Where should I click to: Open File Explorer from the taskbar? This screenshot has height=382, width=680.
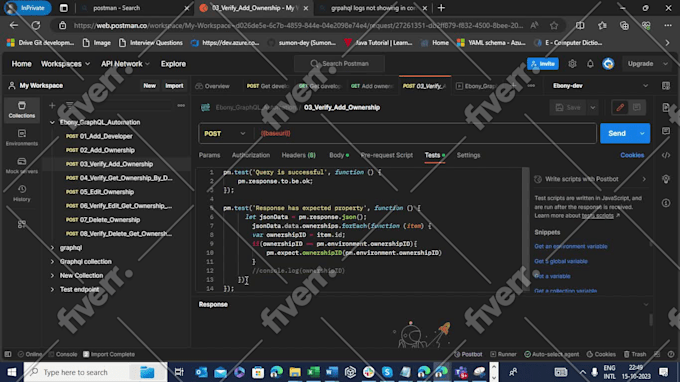click(x=295, y=372)
